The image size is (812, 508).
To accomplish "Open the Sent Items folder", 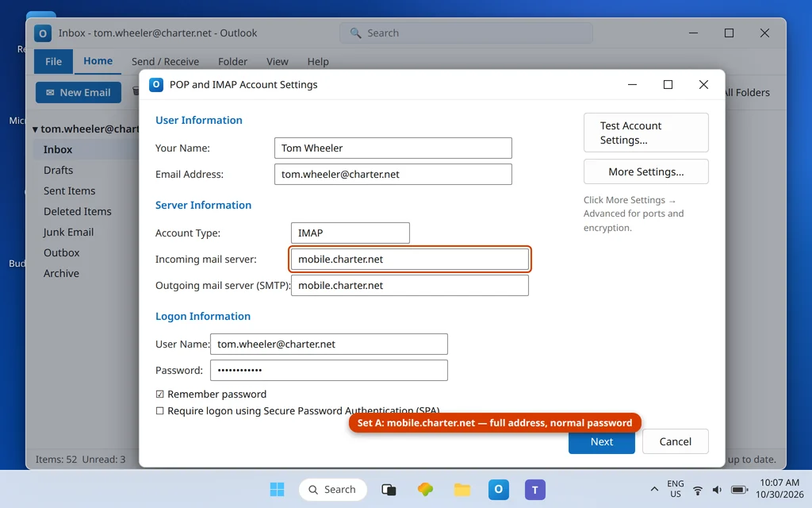I will 86,191.
